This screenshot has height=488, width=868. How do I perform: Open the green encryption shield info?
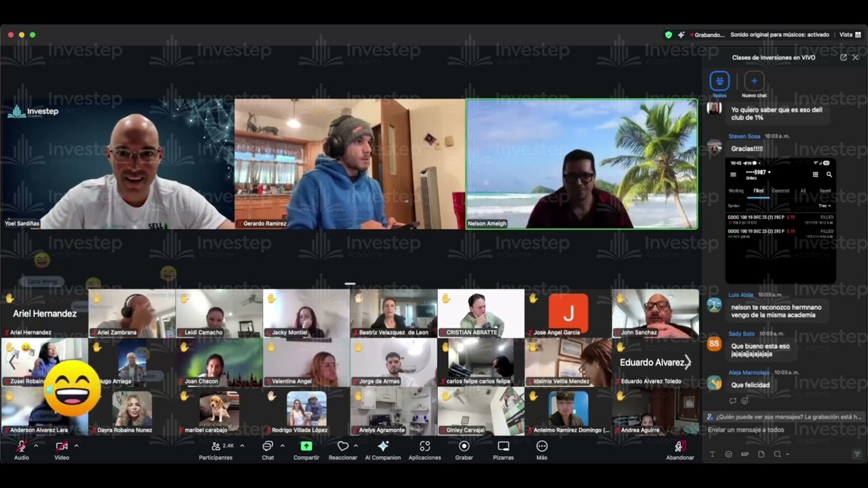pyautogui.click(x=668, y=35)
